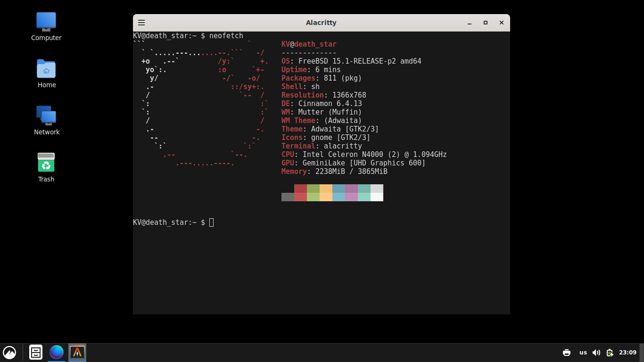Screen dimensions: 644x362
Task: Click the 'OS: FreeBSD 15.1-RELEASE-p2 amd64' line
Action: tap(351, 61)
